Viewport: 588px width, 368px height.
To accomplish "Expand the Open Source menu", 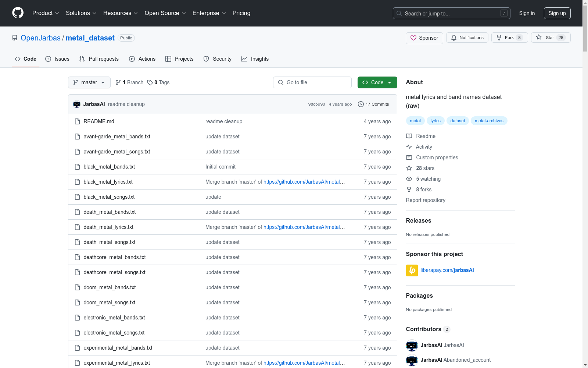I will click(165, 13).
